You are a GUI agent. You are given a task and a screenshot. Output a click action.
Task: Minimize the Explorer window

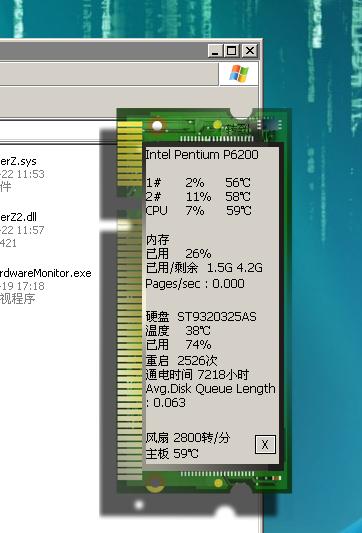(216, 51)
